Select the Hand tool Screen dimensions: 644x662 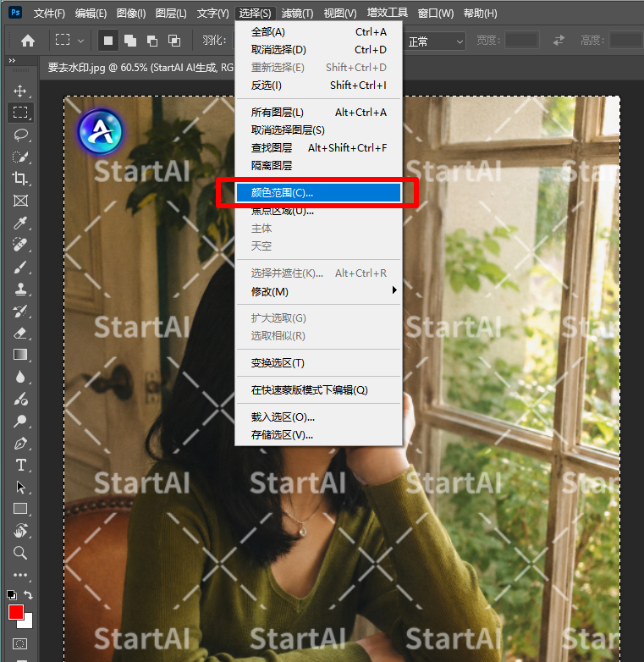[x=20, y=530]
